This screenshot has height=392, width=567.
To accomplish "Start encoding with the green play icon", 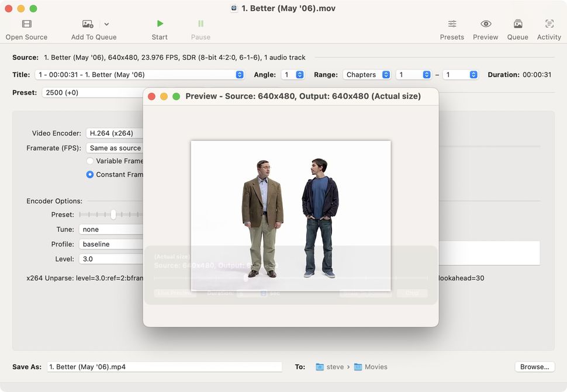I will [x=160, y=24].
